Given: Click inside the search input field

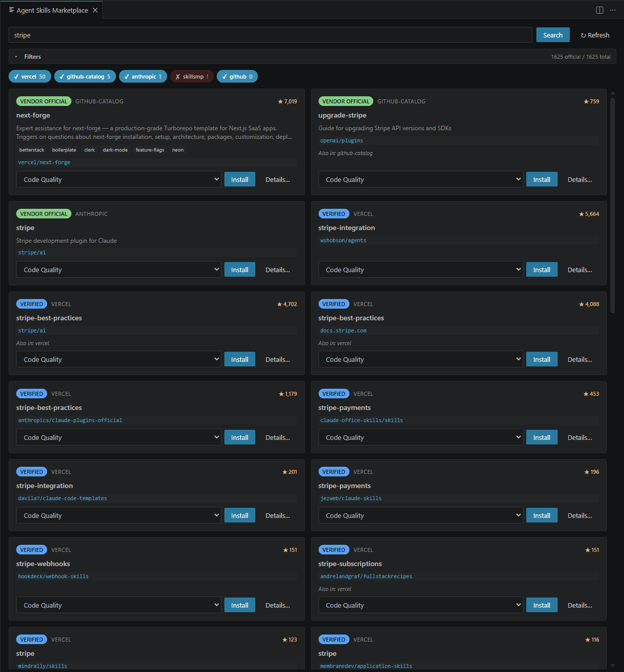Looking at the screenshot, I should (268, 34).
